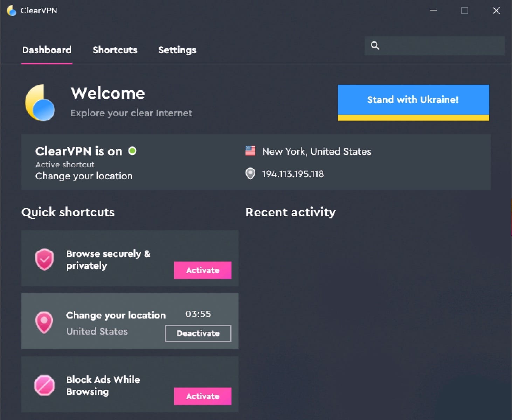Viewport: 512px width, 420px height.
Task: Click the 03:55 connection timer
Action: coord(198,314)
